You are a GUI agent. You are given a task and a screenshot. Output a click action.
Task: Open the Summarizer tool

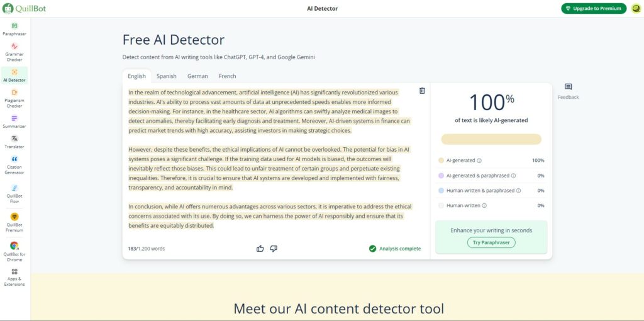click(14, 121)
